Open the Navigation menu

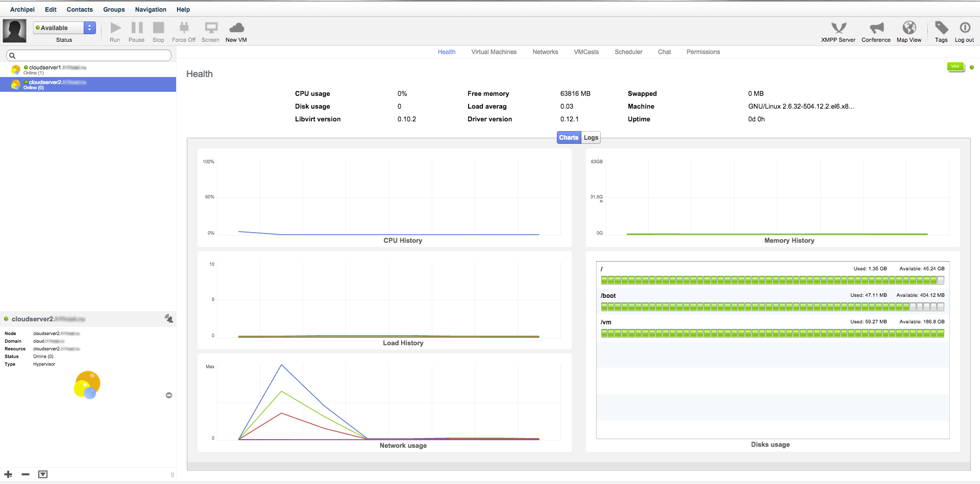click(151, 10)
